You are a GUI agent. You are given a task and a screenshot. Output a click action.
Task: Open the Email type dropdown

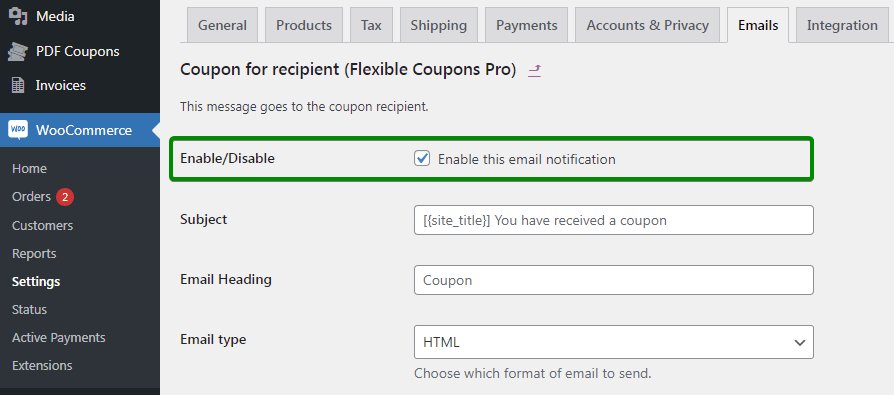click(613, 342)
